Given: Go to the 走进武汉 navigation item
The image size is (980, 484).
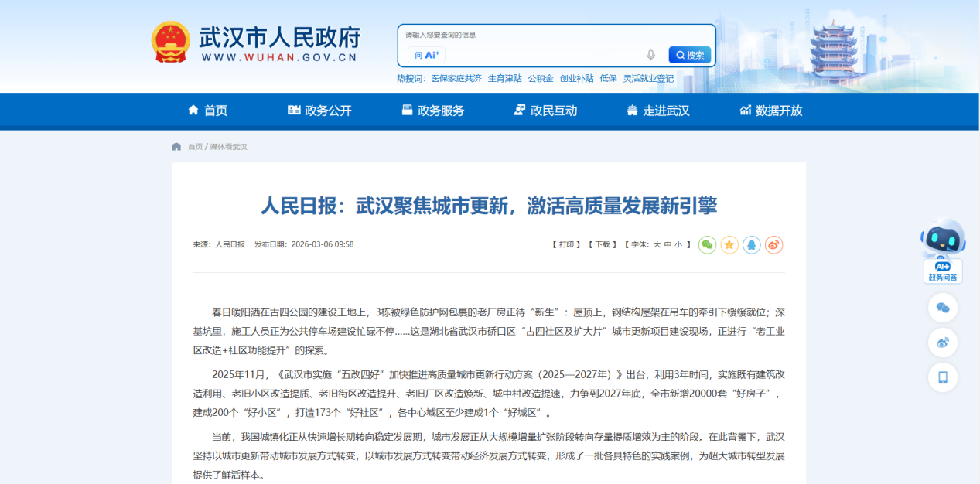Looking at the screenshot, I should (657, 111).
